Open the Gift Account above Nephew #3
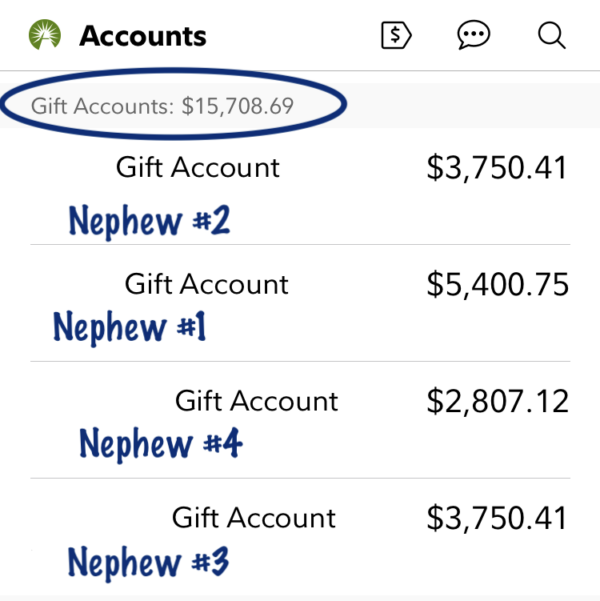 point(254,518)
